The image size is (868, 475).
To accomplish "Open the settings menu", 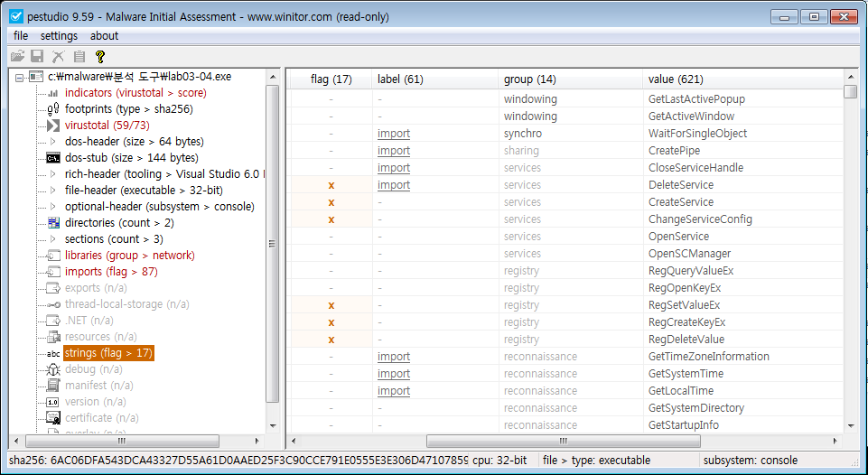I will click(x=59, y=36).
